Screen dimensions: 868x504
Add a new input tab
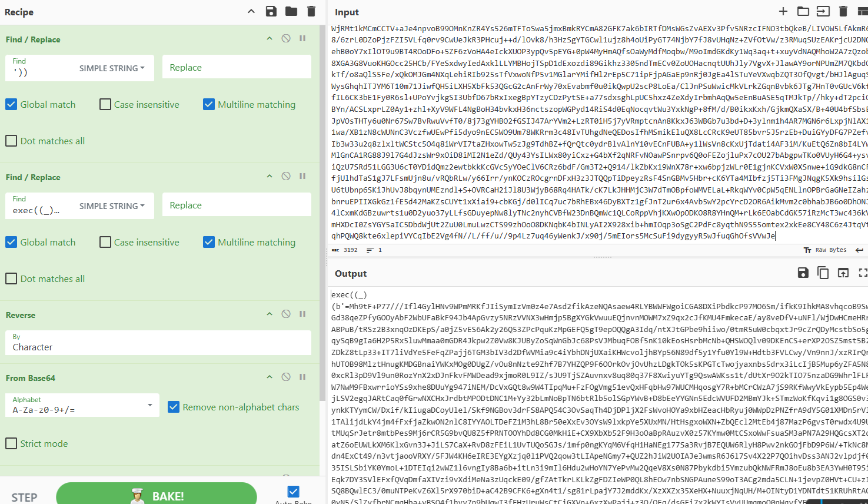(783, 11)
